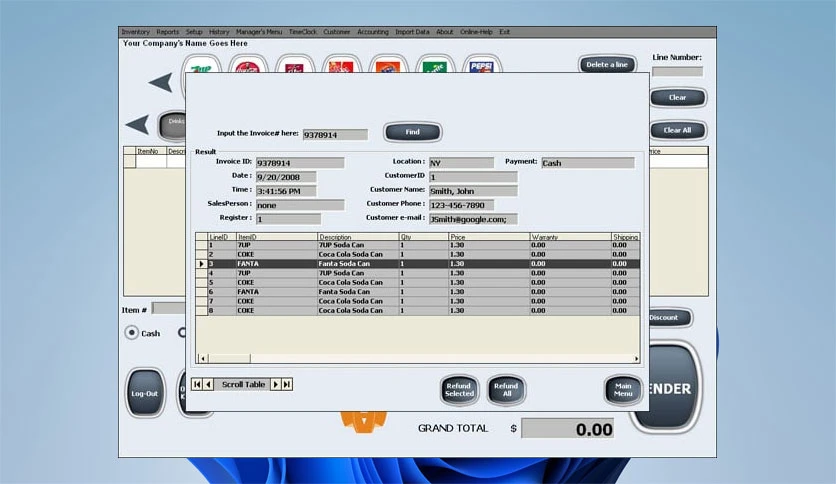The height and width of the screenshot is (484, 836).
Task: Tap the Coca-Cola product icon
Action: click(247, 63)
